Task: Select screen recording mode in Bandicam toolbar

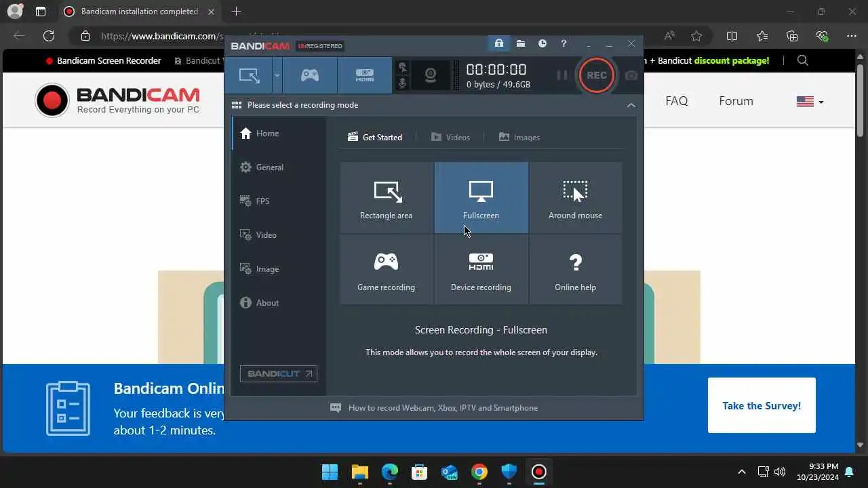Action: tap(249, 75)
